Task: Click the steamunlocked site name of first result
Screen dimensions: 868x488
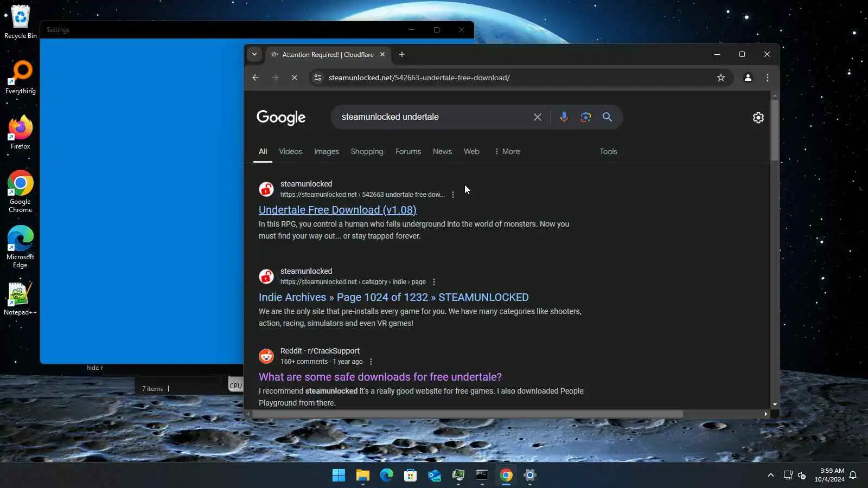Action: (306, 184)
